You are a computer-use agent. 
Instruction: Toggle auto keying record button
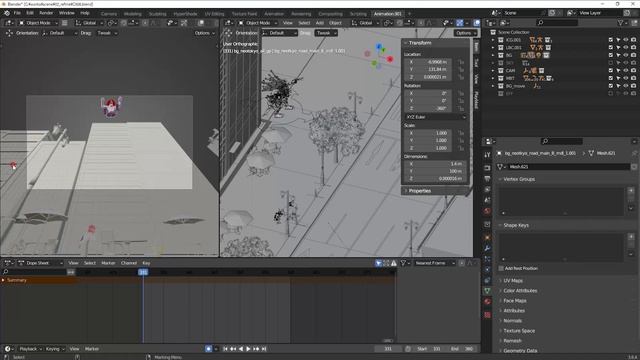point(209,349)
